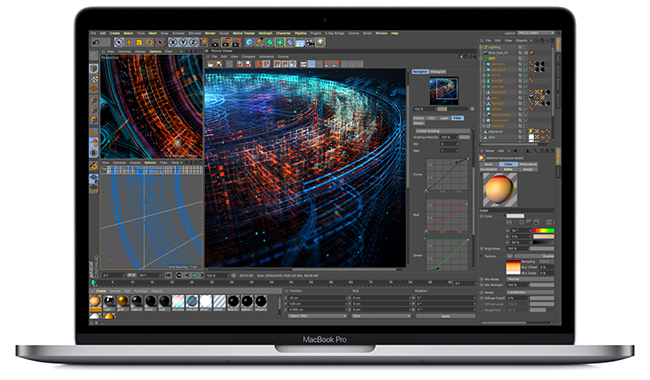This screenshot has width=650, height=380.
Task: Switch to the Reflectance material tab
Action: pyautogui.click(x=528, y=165)
